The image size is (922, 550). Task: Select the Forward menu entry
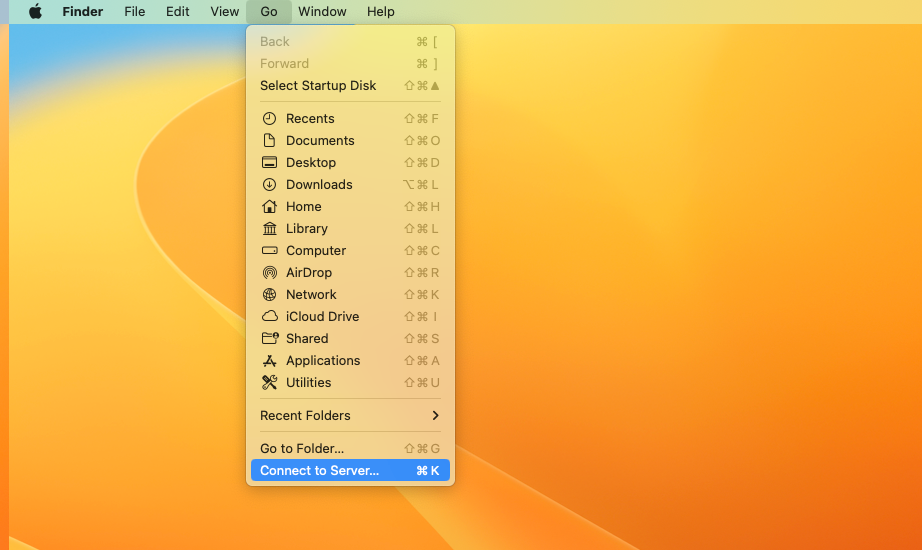coord(350,64)
